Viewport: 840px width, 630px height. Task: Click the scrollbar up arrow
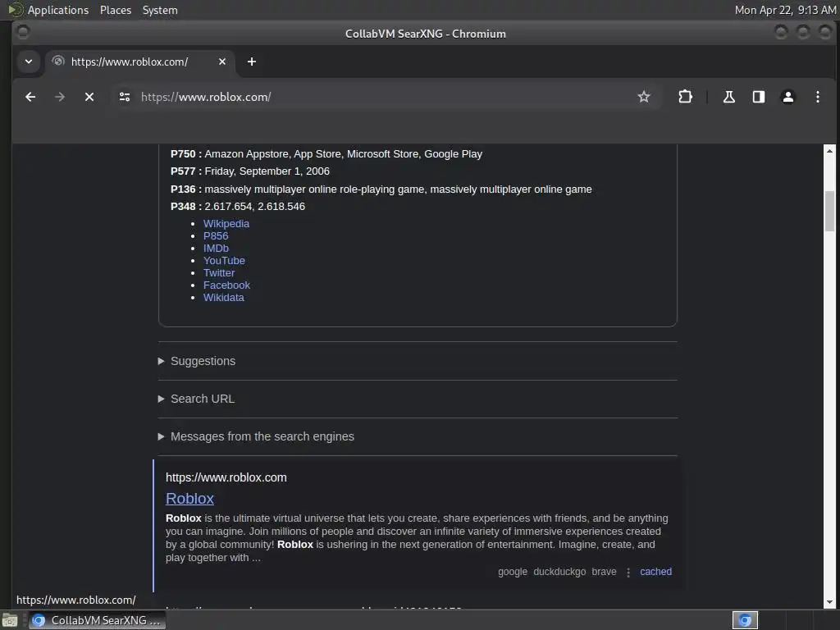830,151
